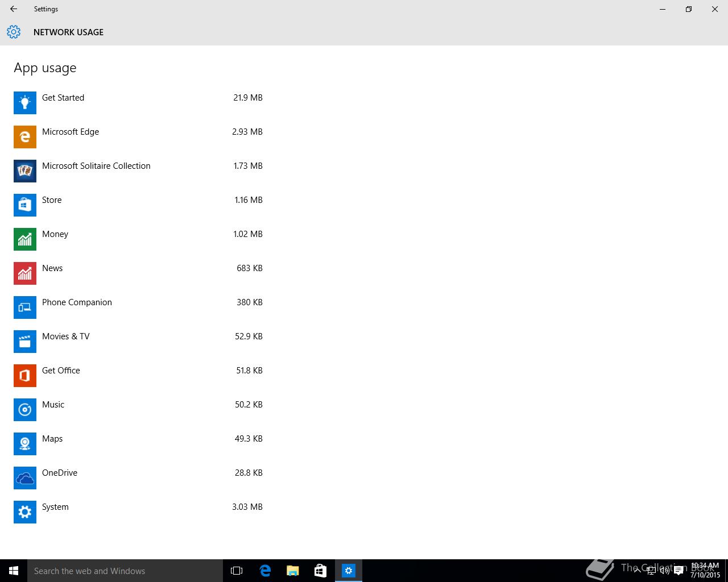728x582 pixels.
Task: Click the News label
Action: coord(52,268)
